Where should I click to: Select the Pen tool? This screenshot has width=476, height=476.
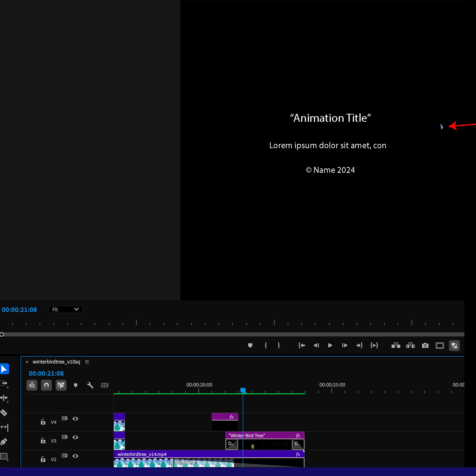(x=4, y=442)
